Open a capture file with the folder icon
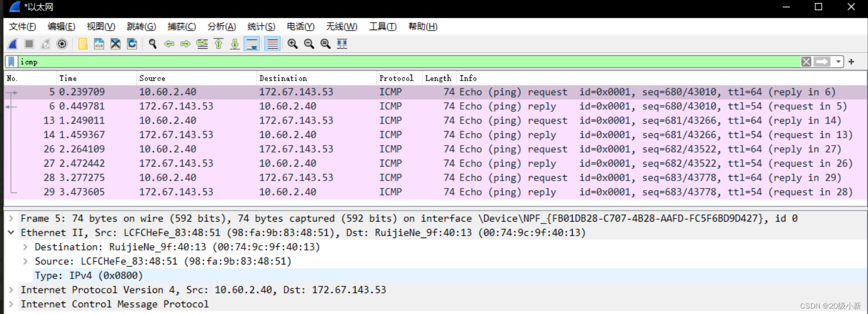Image resolution: width=868 pixels, height=314 pixels. tap(83, 44)
